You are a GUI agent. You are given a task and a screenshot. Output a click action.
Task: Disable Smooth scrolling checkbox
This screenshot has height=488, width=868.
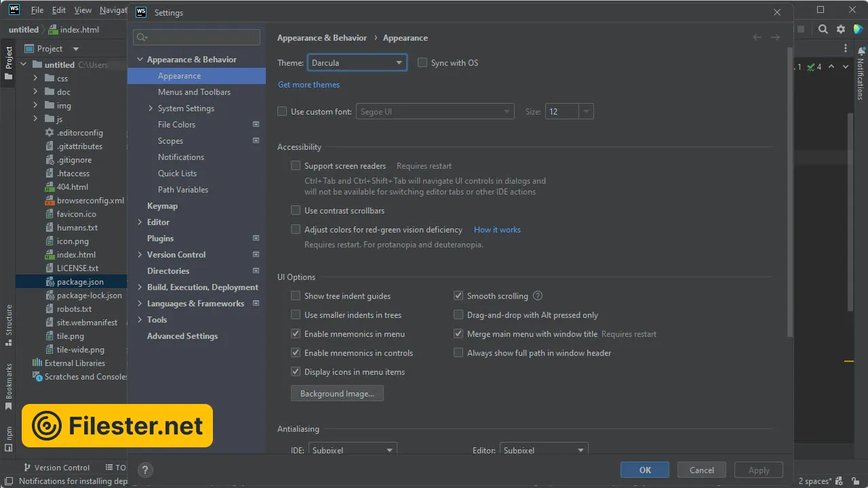pyautogui.click(x=458, y=296)
